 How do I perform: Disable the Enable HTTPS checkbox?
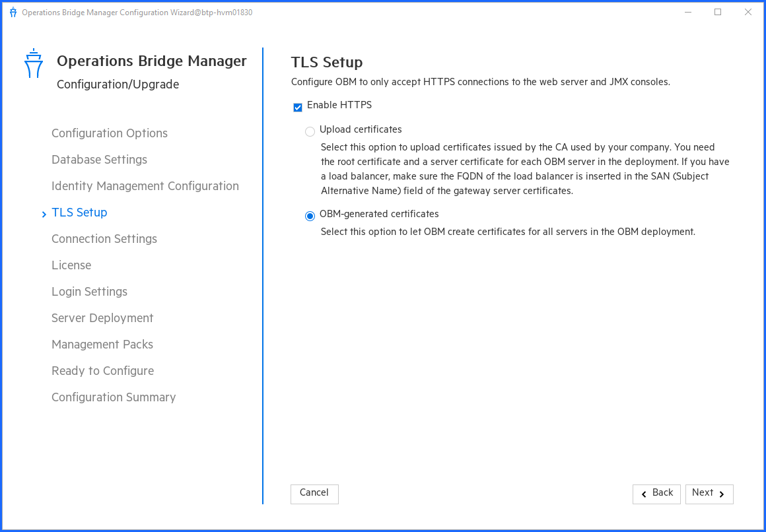(x=297, y=107)
